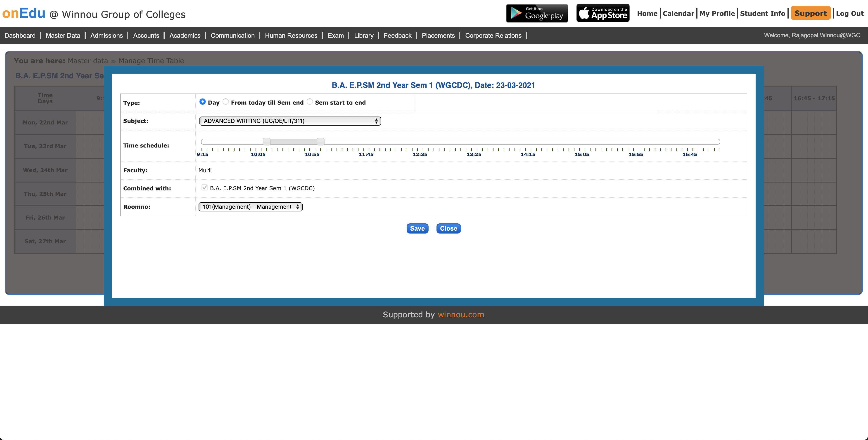Click the Save button
This screenshot has height=440, width=868.
point(417,228)
